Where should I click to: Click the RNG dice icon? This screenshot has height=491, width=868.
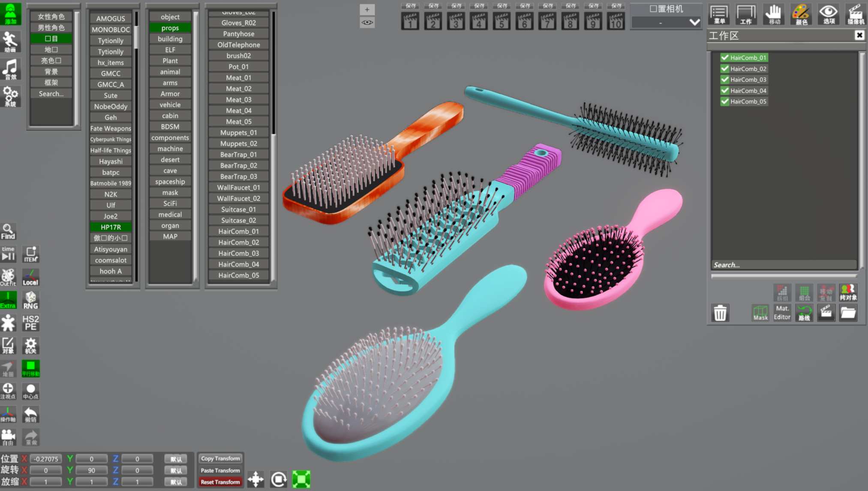(30, 300)
